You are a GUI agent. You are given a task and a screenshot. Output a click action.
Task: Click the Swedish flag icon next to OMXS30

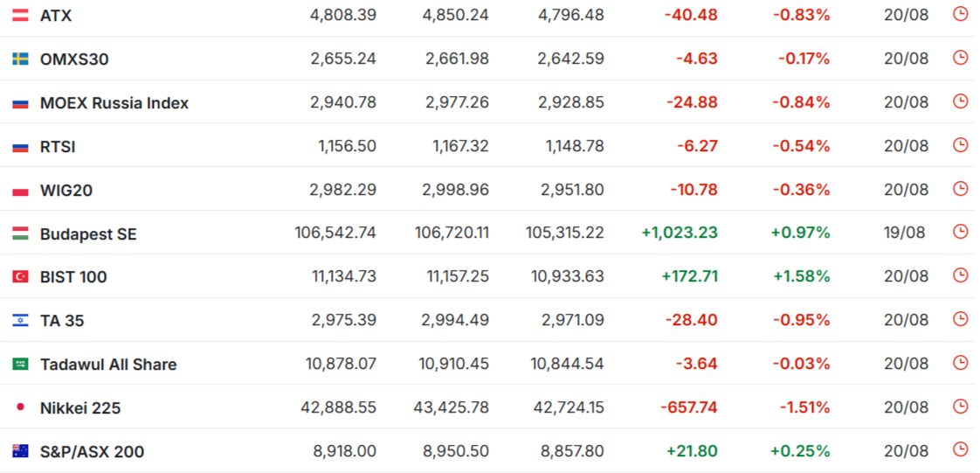pyautogui.click(x=20, y=59)
